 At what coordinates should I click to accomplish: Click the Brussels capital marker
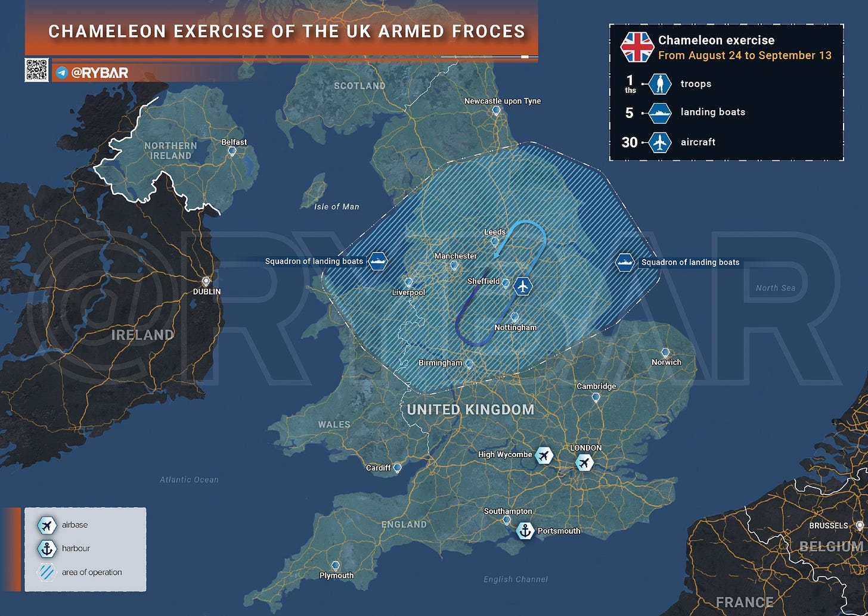point(859,526)
